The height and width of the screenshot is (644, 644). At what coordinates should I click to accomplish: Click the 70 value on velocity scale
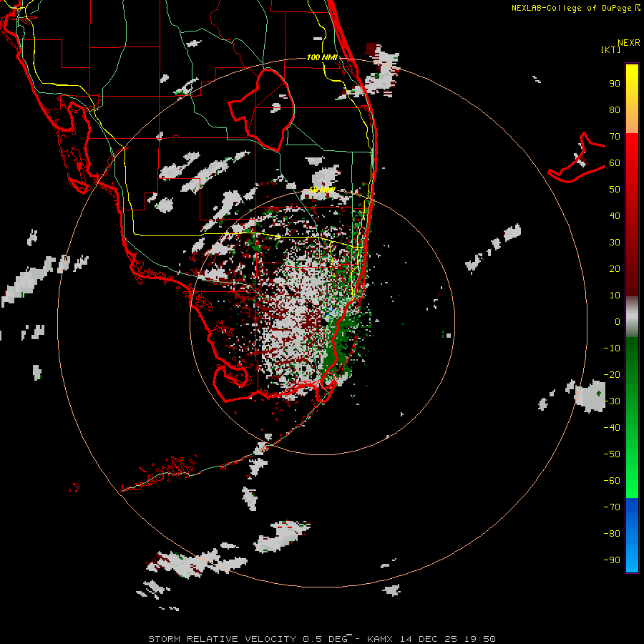615,137
